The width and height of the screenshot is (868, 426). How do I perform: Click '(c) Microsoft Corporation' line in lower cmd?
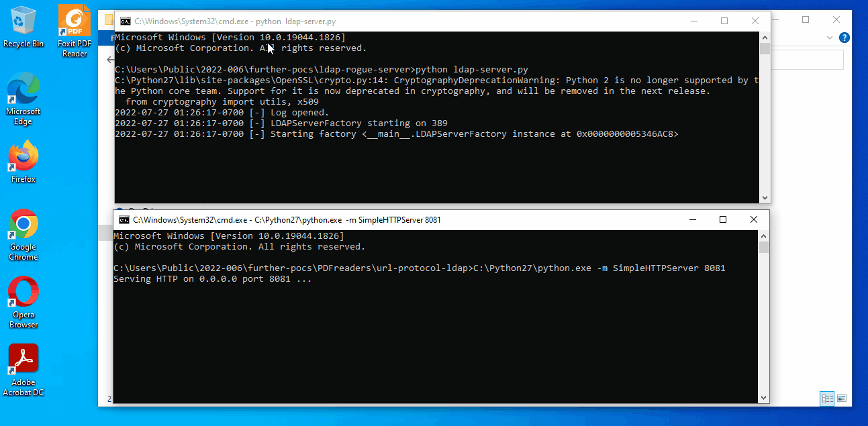(240, 247)
